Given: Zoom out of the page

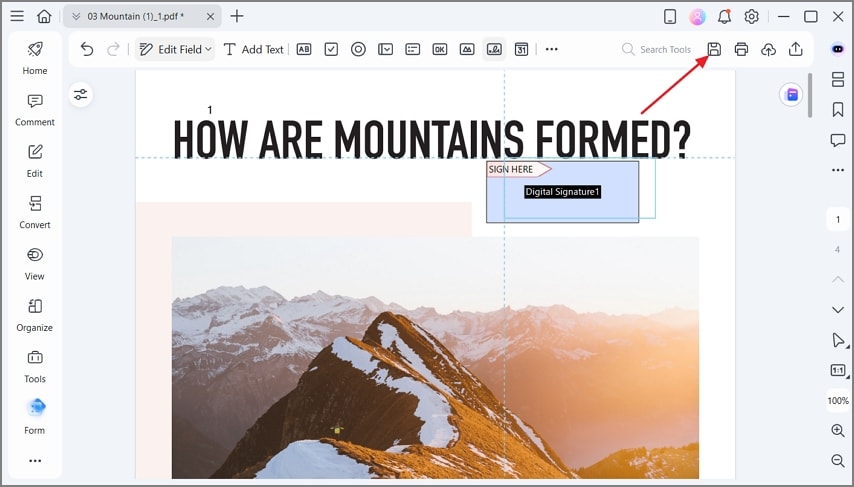Looking at the screenshot, I should [838, 460].
